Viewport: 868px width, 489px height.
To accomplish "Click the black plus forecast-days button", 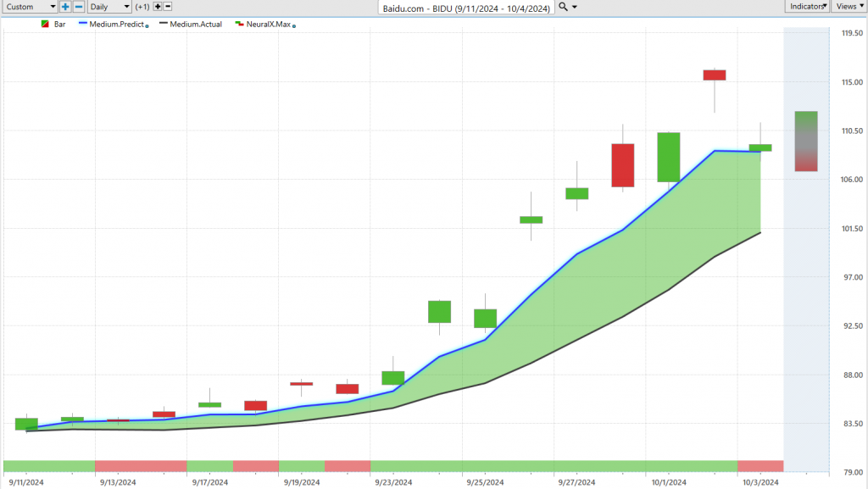I will (x=157, y=7).
